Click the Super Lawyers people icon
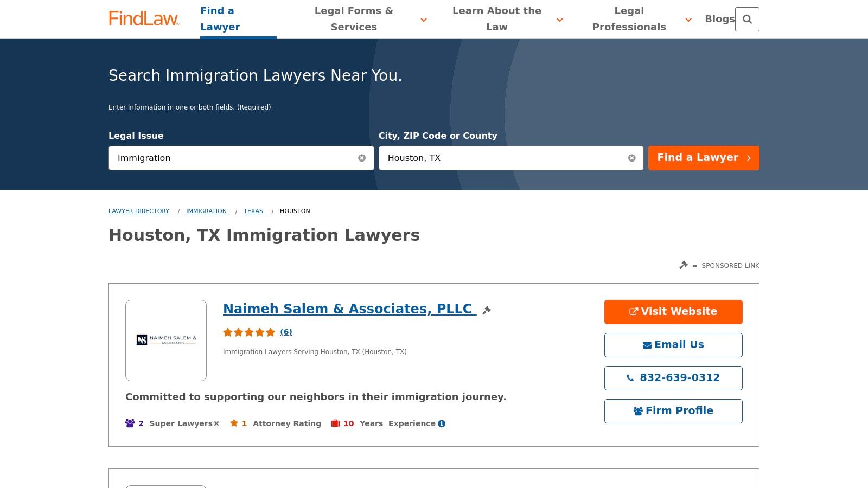868x488 pixels. [x=129, y=423]
